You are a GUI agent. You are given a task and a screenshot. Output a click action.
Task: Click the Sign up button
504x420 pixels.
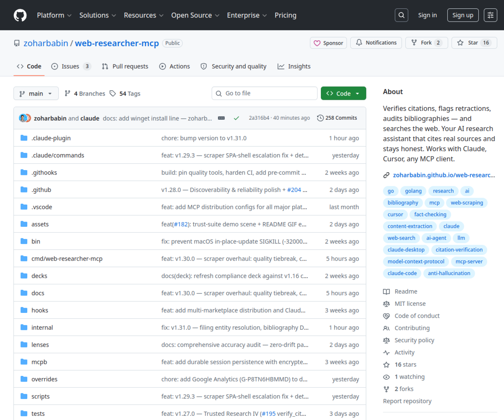[x=463, y=15]
